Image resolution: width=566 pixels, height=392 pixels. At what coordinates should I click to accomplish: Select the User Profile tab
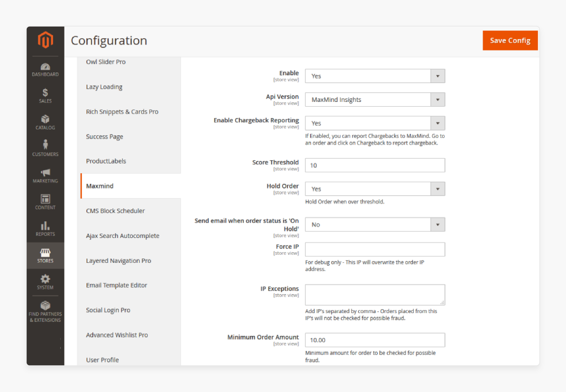(x=102, y=360)
